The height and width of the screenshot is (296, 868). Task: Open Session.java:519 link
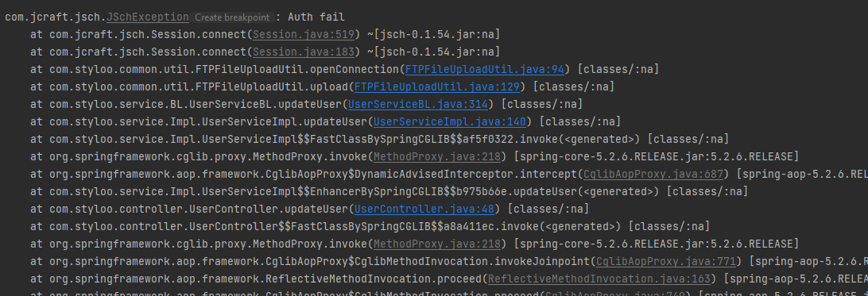[304, 35]
